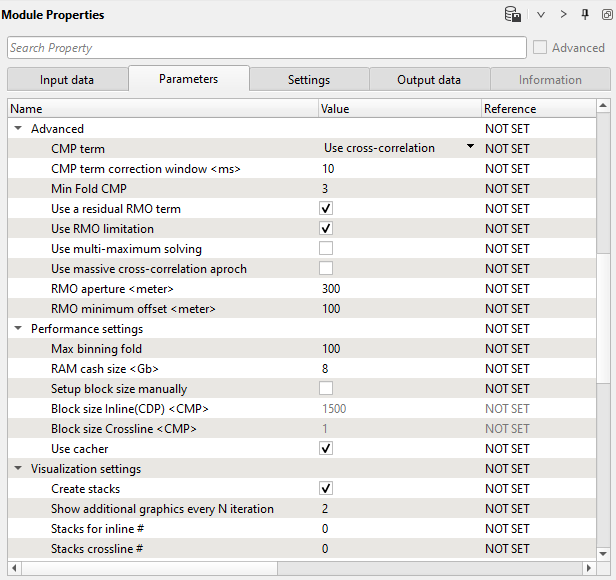Image resolution: width=616 pixels, height=580 pixels.
Task: Click into the Search Property field
Action: [266, 48]
